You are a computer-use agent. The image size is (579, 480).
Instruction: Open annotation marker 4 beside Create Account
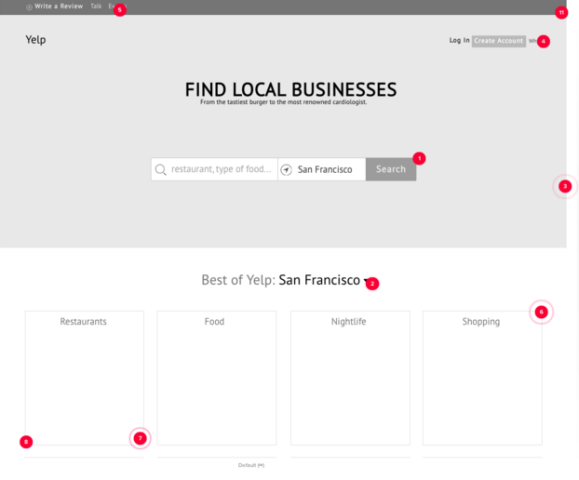pos(543,41)
